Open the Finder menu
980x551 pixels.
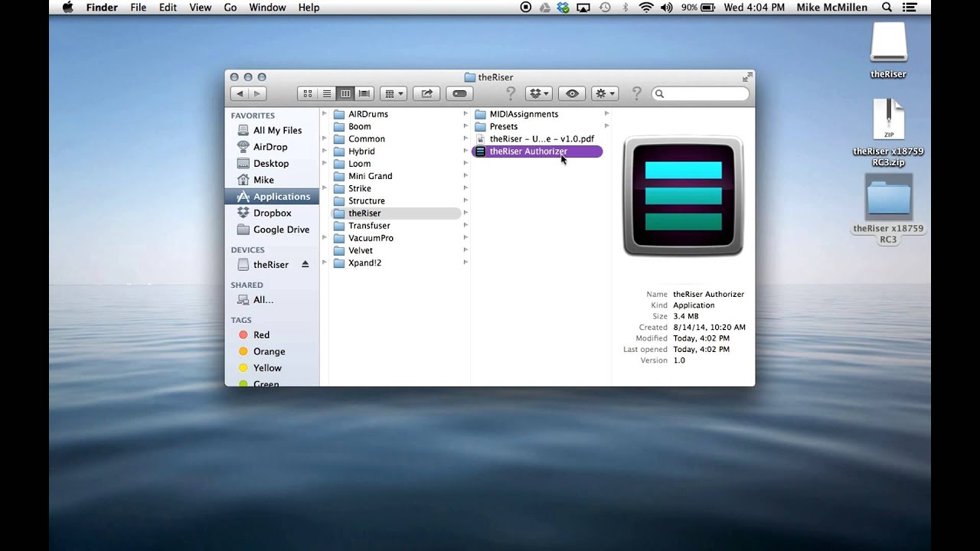[101, 8]
